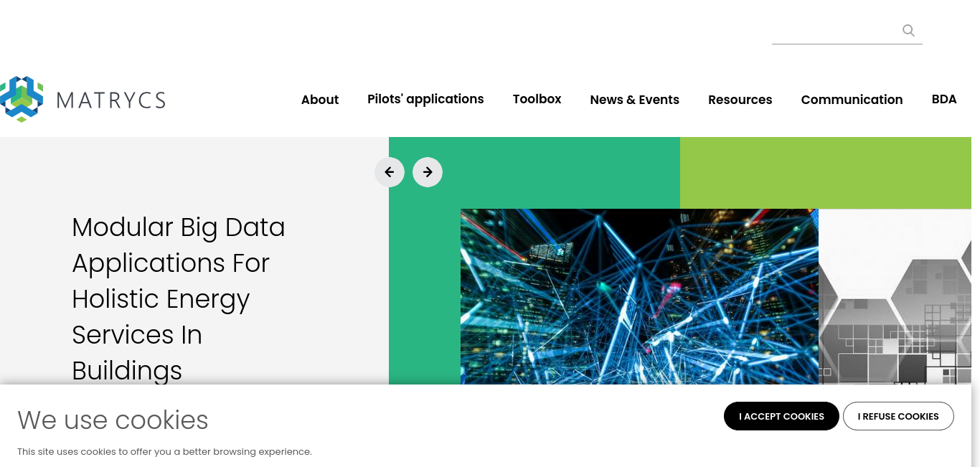
Task: Click the 'Modular Big Data Applications' heading
Action: (179, 298)
